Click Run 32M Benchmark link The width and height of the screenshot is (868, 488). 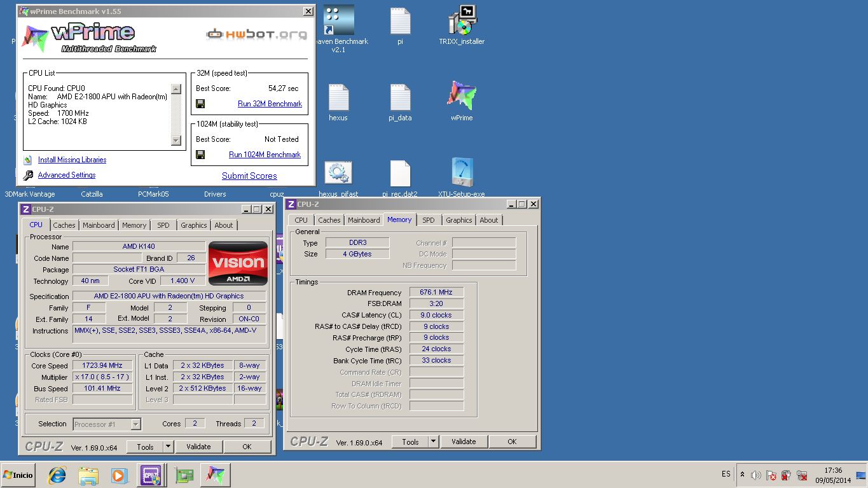click(270, 104)
